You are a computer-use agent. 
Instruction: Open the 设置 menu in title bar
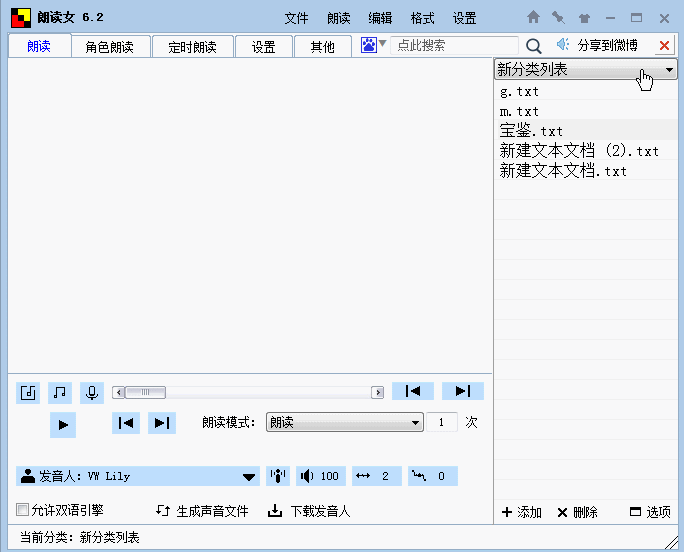464,18
